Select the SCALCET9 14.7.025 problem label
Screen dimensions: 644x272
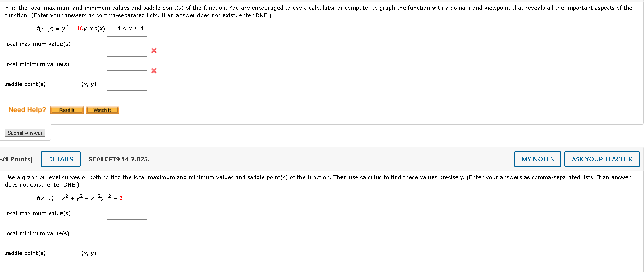(118, 159)
